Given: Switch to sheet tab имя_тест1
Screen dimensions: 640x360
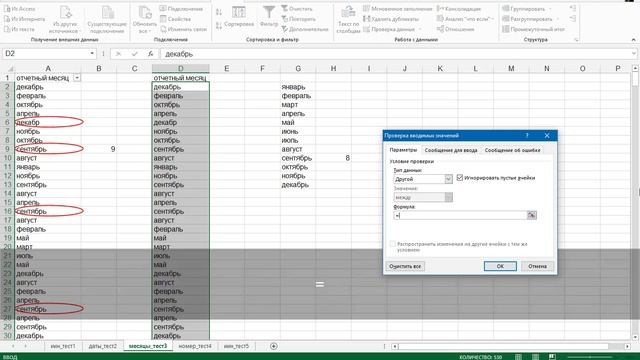Looking at the screenshot, I should pos(63,346).
